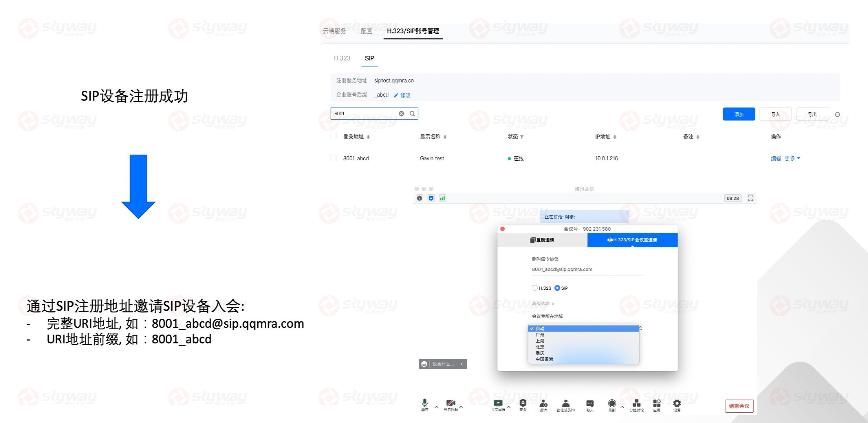Switch to the H.323 sub-tab
This screenshot has width=868, height=423.
(x=342, y=58)
